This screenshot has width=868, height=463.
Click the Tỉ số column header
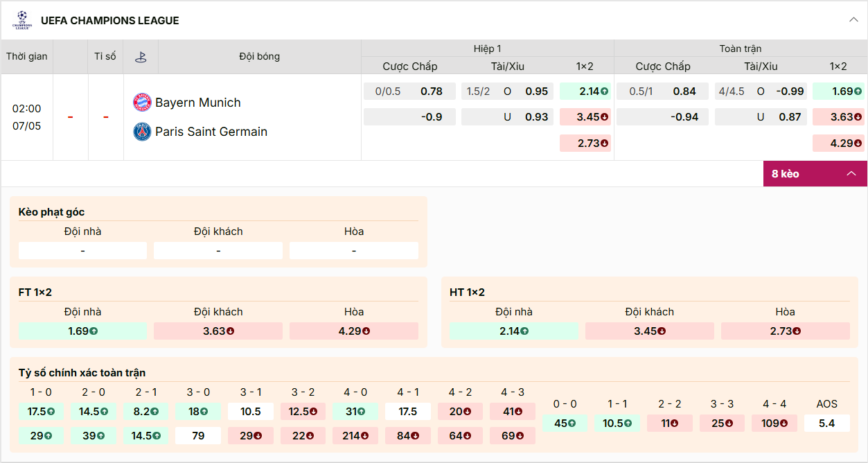pyautogui.click(x=105, y=57)
